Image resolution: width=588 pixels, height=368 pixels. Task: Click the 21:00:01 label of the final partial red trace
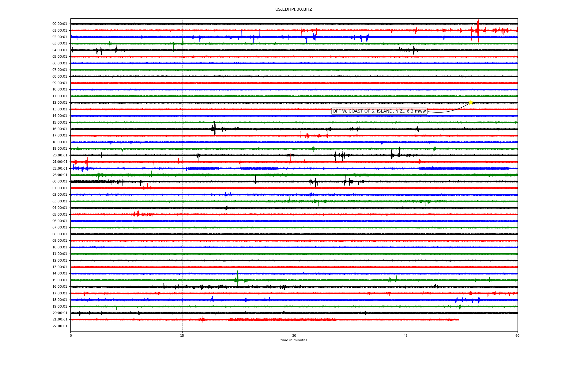tap(60, 320)
